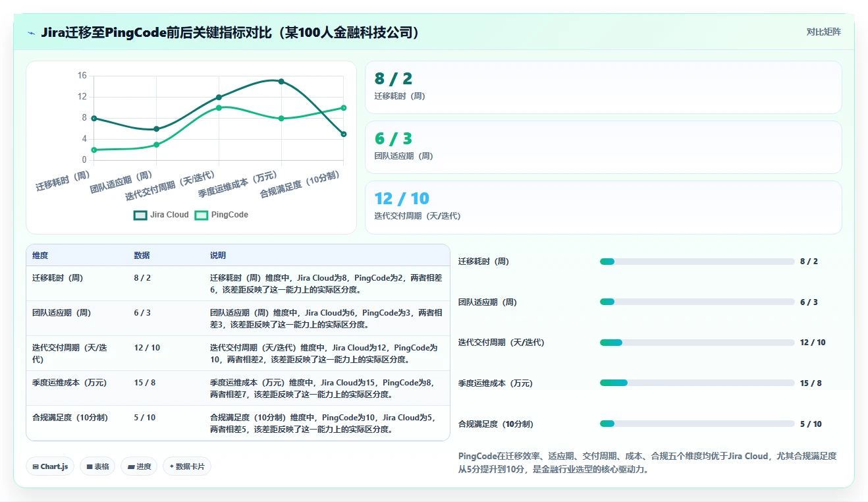Click the 维度 column header

point(40,256)
